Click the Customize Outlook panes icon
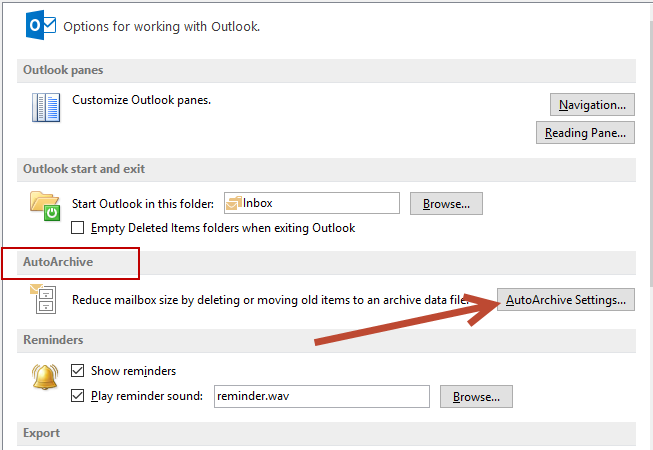This screenshot has width=653, height=450. click(x=46, y=107)
